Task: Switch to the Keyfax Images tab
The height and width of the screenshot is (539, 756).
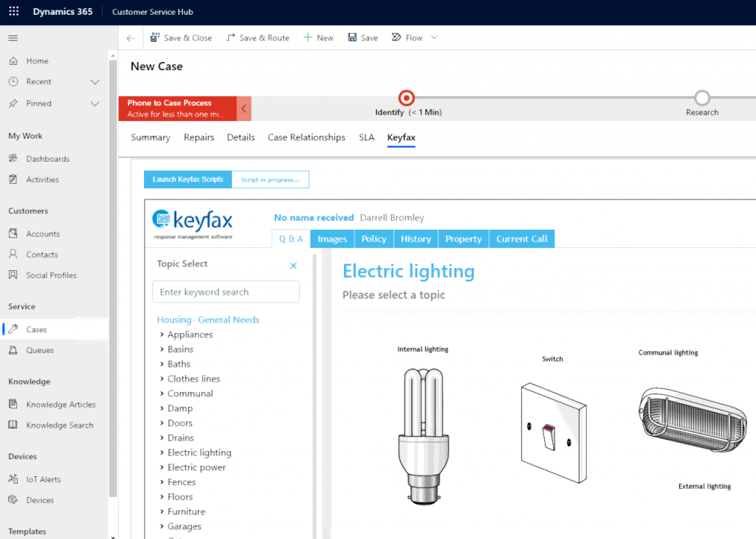Action: pos(331,238)
